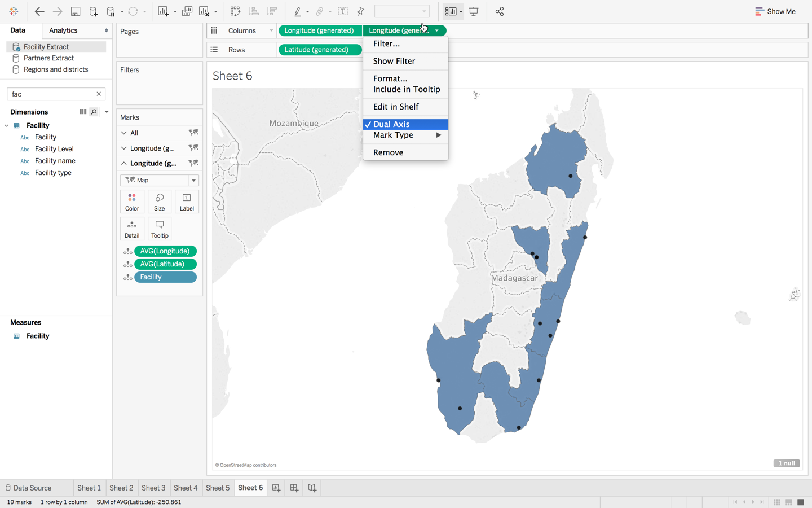Click the Sort Ascending toolbar icon
Viewport: 812px width, 508px height.
point(254,11)
